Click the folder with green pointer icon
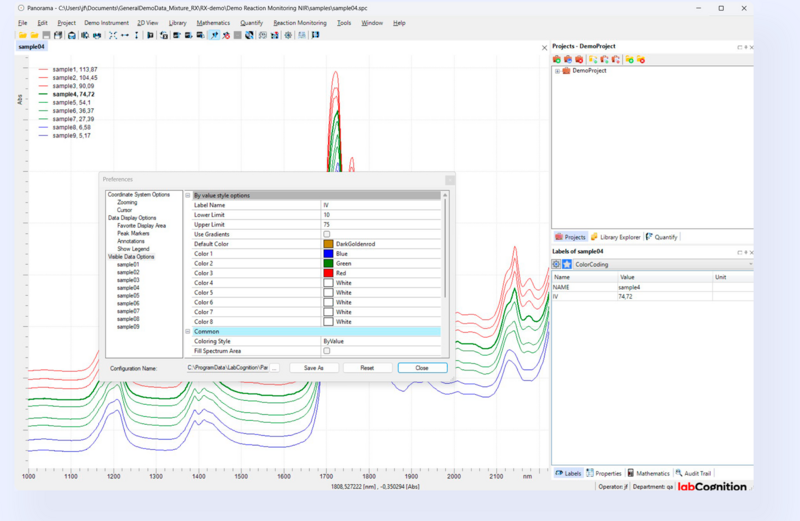This screenshot has width=800, height=521. tap(593, 60)
